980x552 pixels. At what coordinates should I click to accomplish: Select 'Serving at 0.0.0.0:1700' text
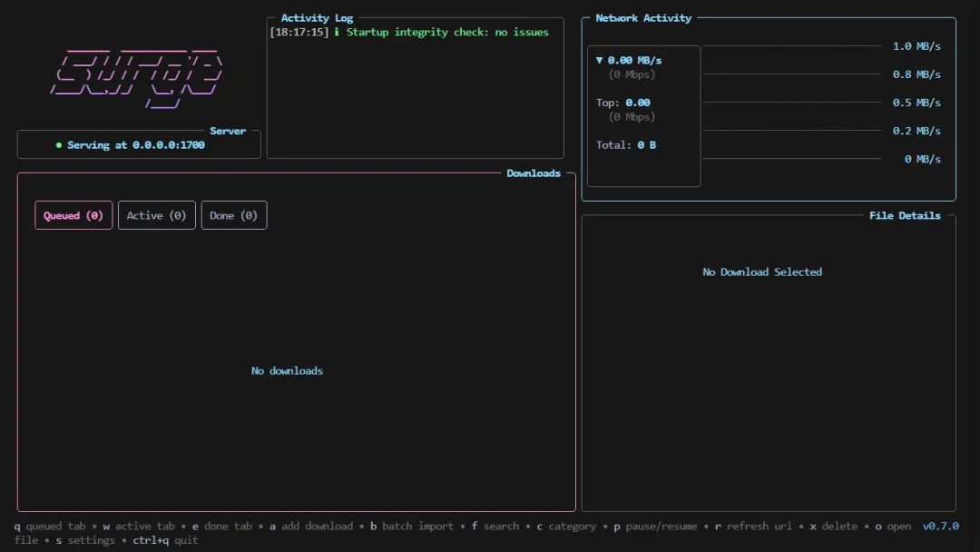(135, 145)
